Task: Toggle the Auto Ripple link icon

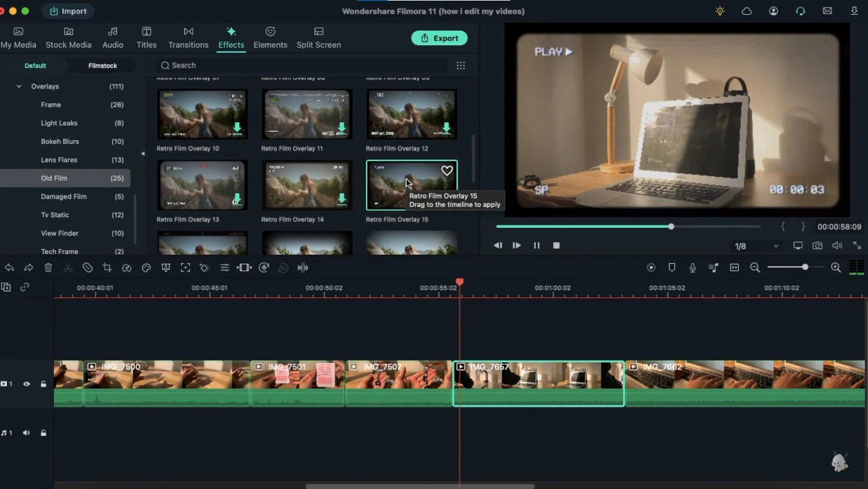Action: point(25,287)
